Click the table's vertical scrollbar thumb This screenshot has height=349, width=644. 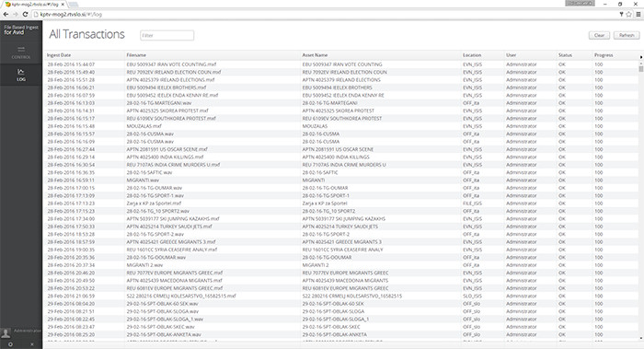tap(640, 69)
